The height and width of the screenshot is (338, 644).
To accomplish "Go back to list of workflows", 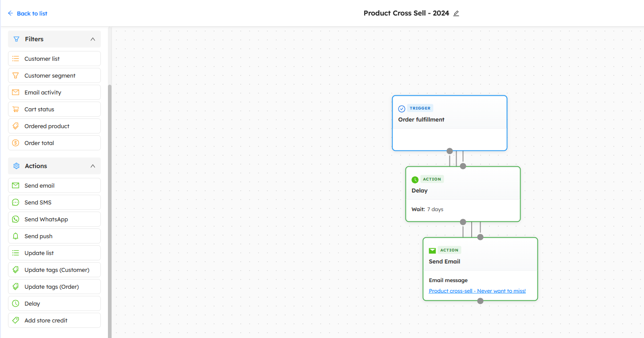I will (x=28, y=13).
